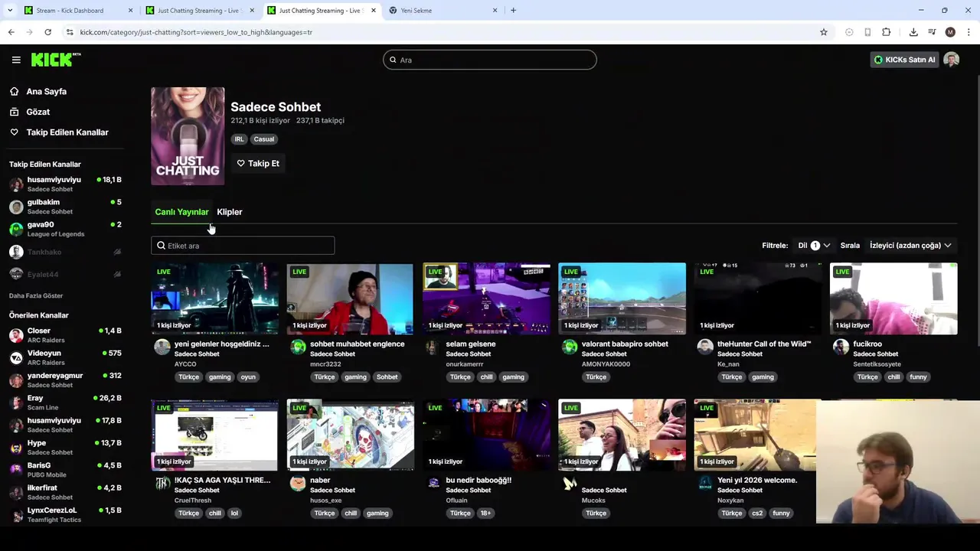
Task: Open the naber stream thumbnail
Action: coord(350,435)
